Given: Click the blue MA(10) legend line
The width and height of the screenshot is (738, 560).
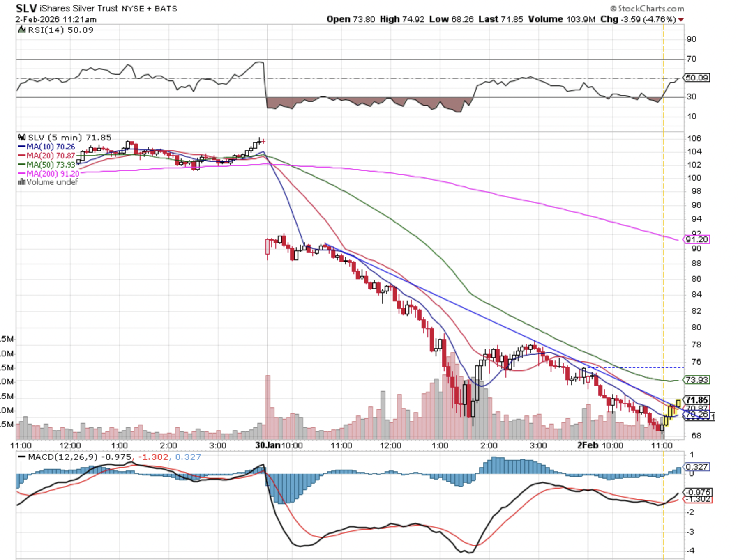Looking at the screenshot, I should 22,147.
